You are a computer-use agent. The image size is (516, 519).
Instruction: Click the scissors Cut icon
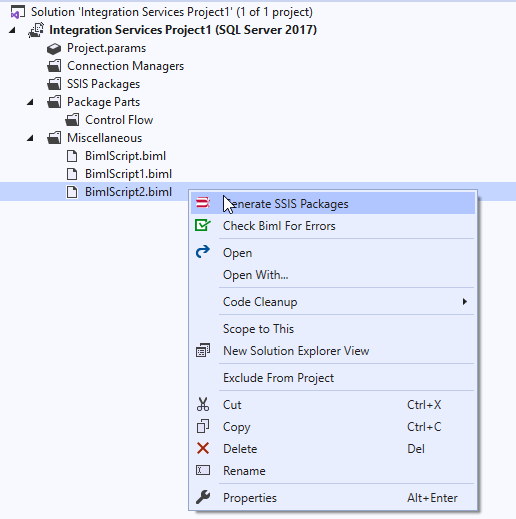[203, 404]
